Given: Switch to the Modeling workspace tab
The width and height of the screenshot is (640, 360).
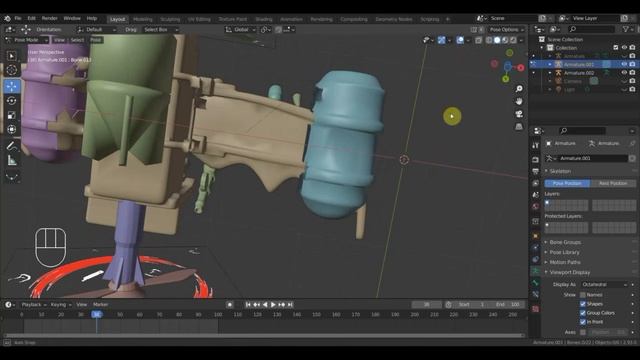Looking at the screenshot, I should [142, 19].
